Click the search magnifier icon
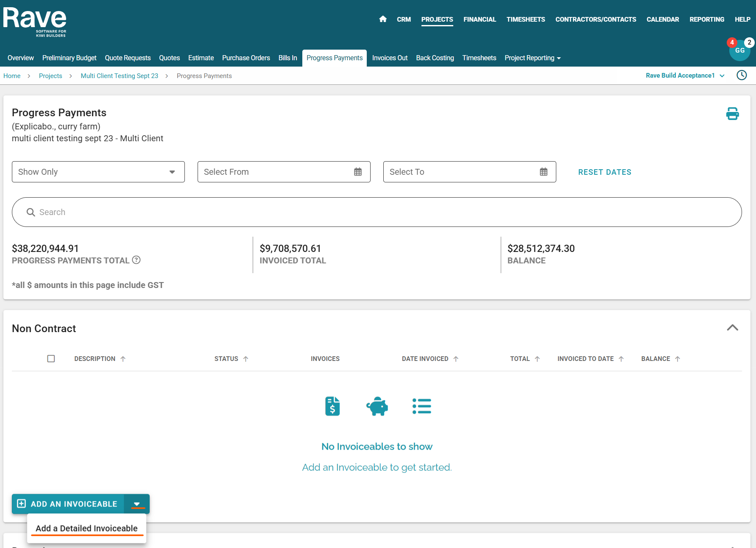 [31, 212]
